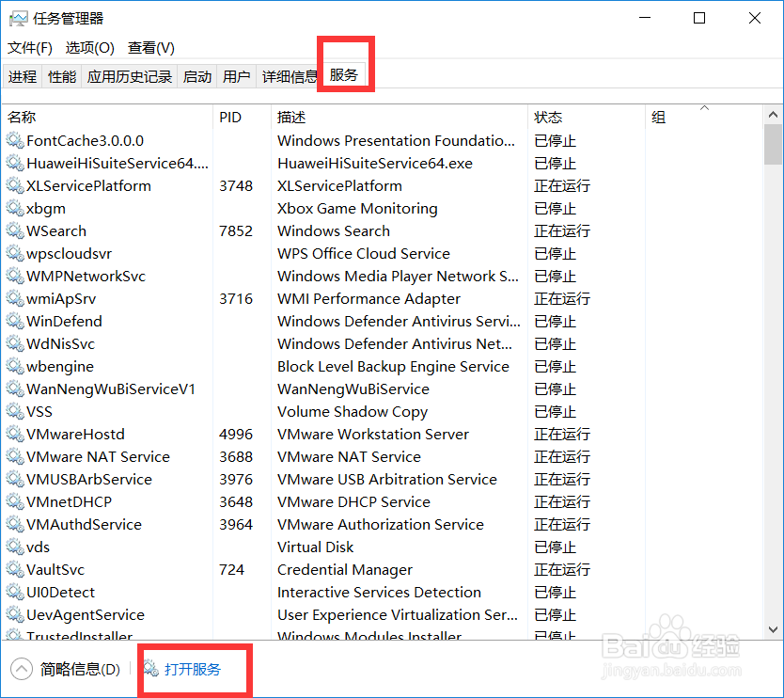Click the VaultSvc service gear icon

pyautogui.click(x=16, y=569)
